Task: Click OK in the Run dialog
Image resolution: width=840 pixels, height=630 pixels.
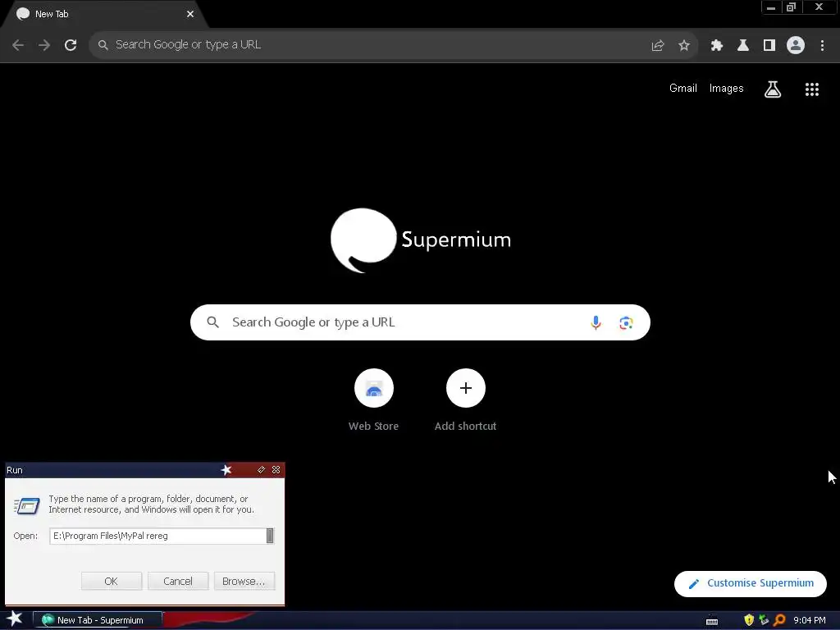Action: point(112,582)
